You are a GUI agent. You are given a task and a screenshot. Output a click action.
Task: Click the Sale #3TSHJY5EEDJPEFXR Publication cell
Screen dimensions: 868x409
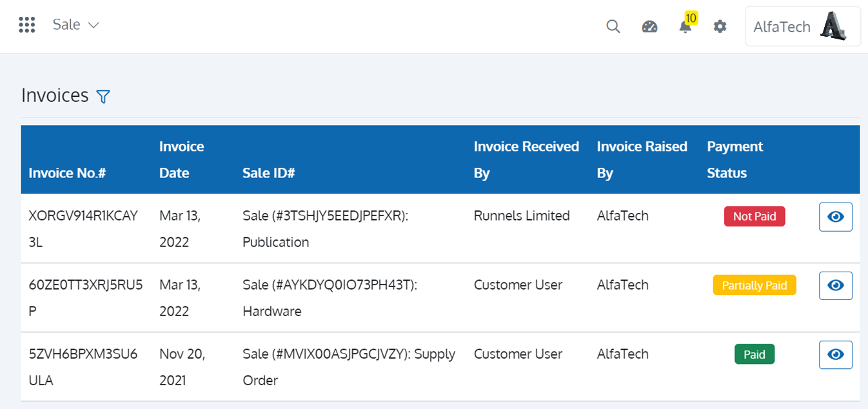coord(326,229)
